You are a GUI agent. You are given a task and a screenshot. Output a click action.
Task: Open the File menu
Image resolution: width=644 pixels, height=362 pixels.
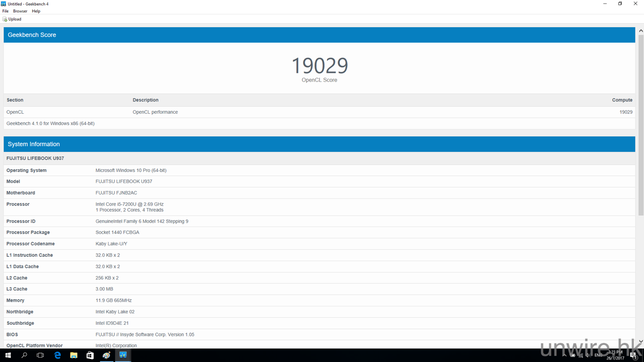point(6,11)
